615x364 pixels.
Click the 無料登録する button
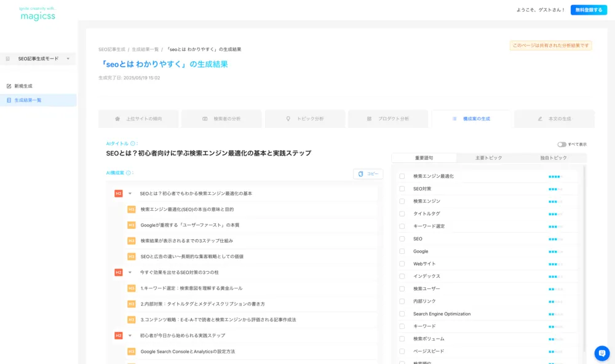point(589,10)
